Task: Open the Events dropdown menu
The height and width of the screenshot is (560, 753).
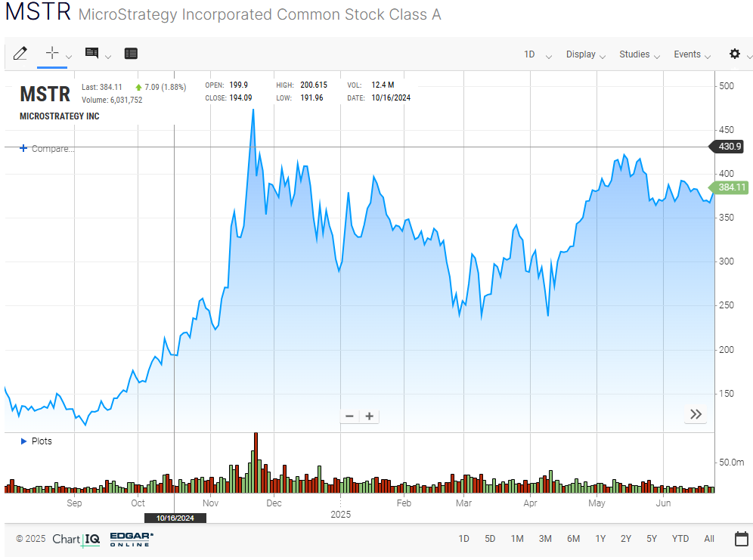Action: (692, 54)
